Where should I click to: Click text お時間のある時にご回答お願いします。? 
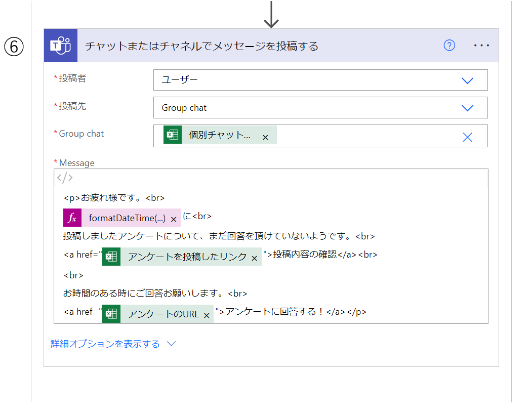(x=143, y=293)
